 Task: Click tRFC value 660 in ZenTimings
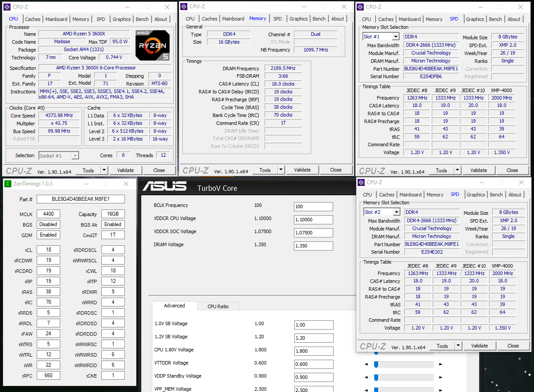tap(48, 375)
